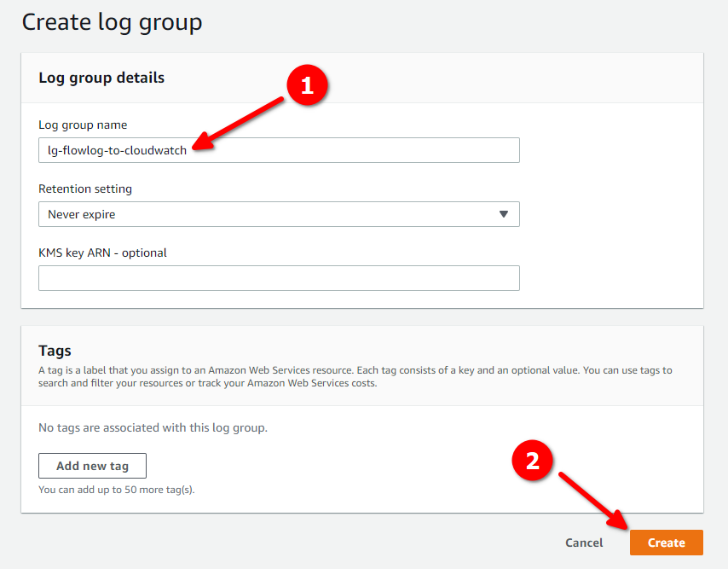Click the Retention setting dropdown arrow
This screenshot has width=728, height=569.
tap(503, 214)
